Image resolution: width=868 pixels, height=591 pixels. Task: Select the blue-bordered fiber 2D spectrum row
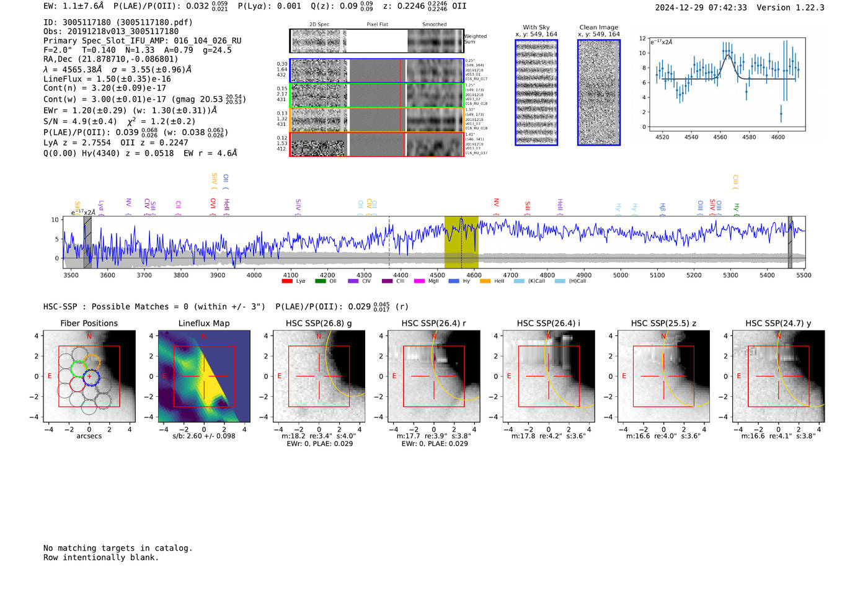[x=376, y=71]
